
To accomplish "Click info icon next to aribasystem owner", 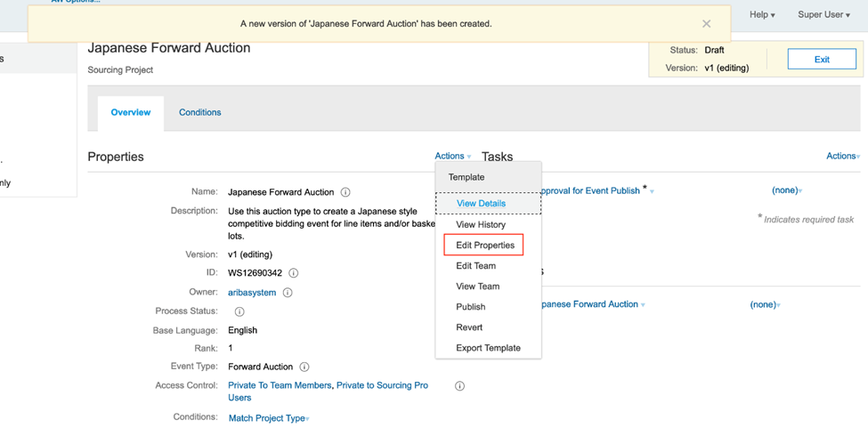I will [288, 293].
